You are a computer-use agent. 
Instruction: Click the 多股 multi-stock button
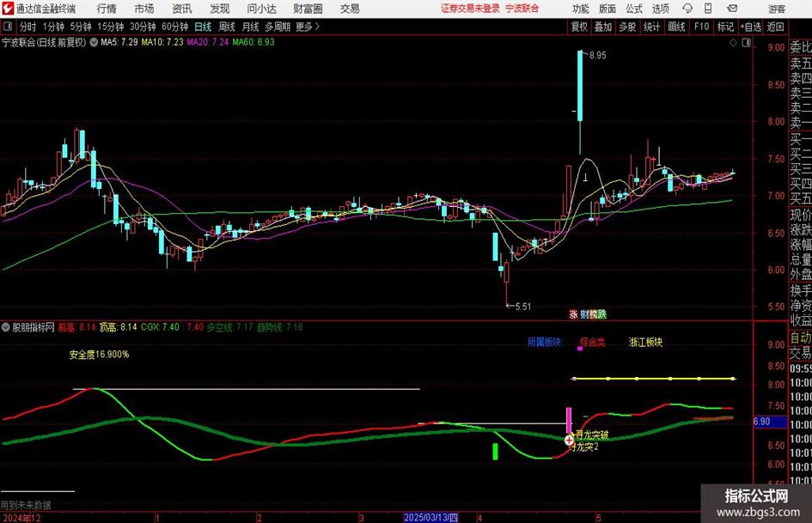627,27
